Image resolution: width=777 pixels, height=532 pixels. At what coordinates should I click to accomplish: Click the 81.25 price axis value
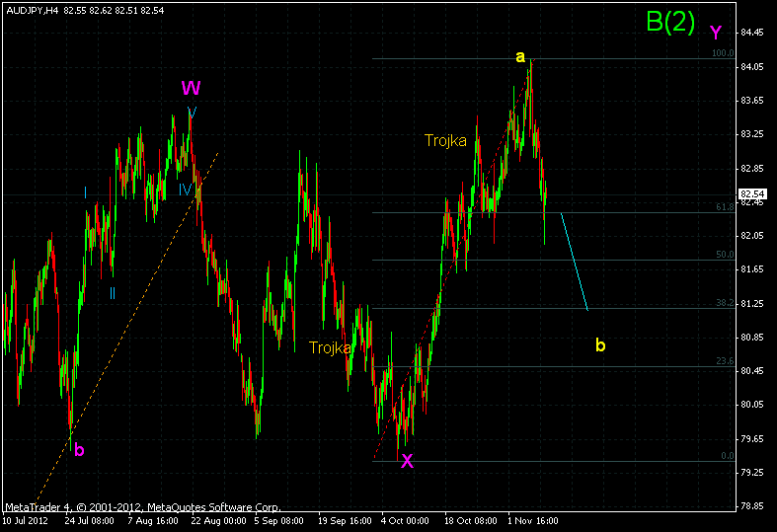click(752, 304)
